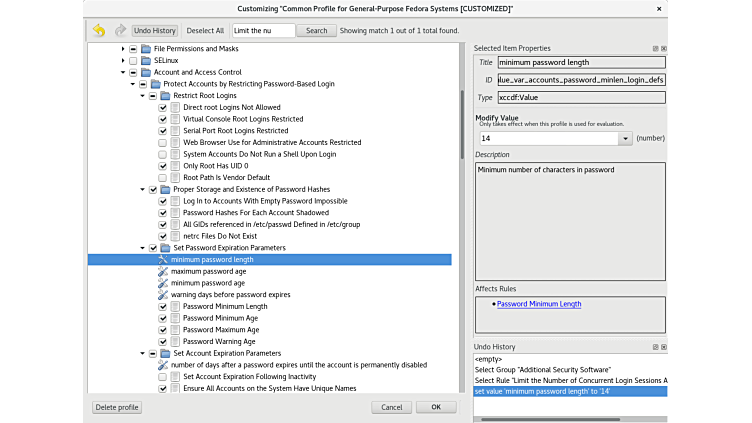Collapse the Set Password Expiration Parameters group
752x423 pixels.
pyautogui.click(x=141, y=248)
